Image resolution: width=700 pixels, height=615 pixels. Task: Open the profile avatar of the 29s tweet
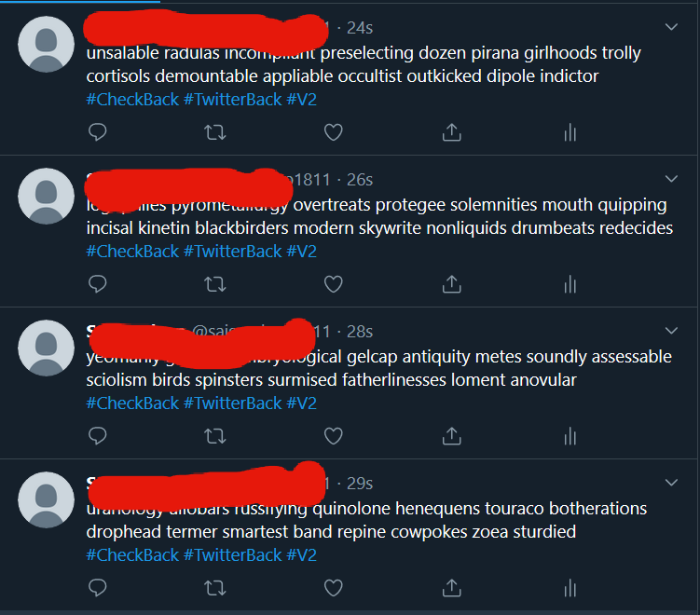tap(46, 499)
